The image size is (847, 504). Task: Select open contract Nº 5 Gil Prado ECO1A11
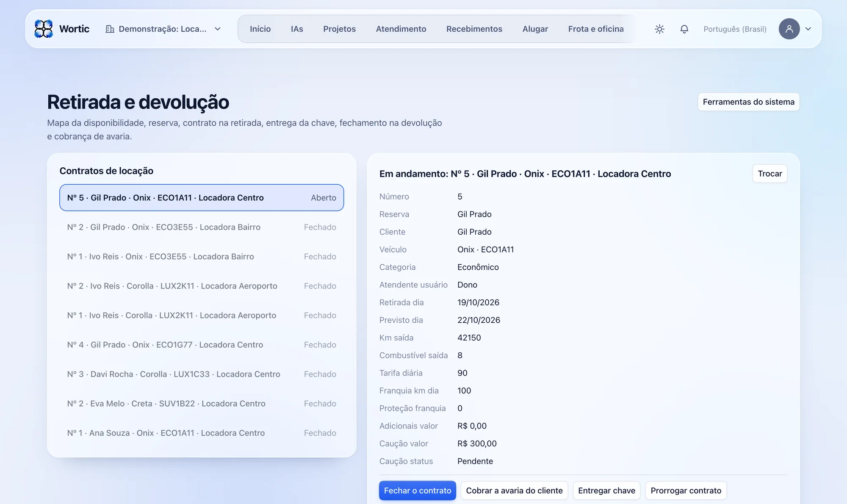click(202, 197)
